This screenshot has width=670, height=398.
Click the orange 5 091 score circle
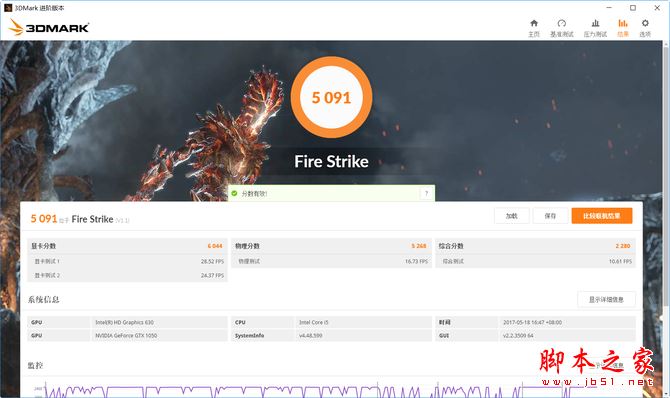[331, 97]
